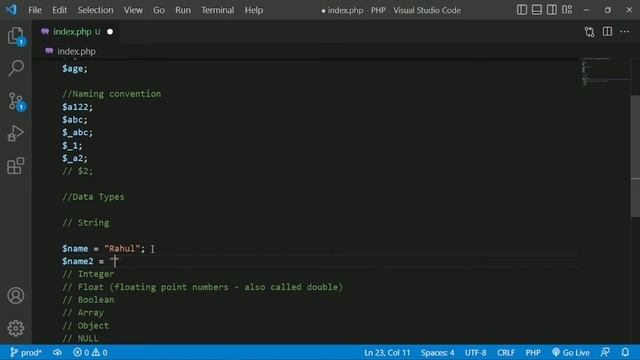
Task: Restore down the VS Code window
Action: click(x=608, y=10)
